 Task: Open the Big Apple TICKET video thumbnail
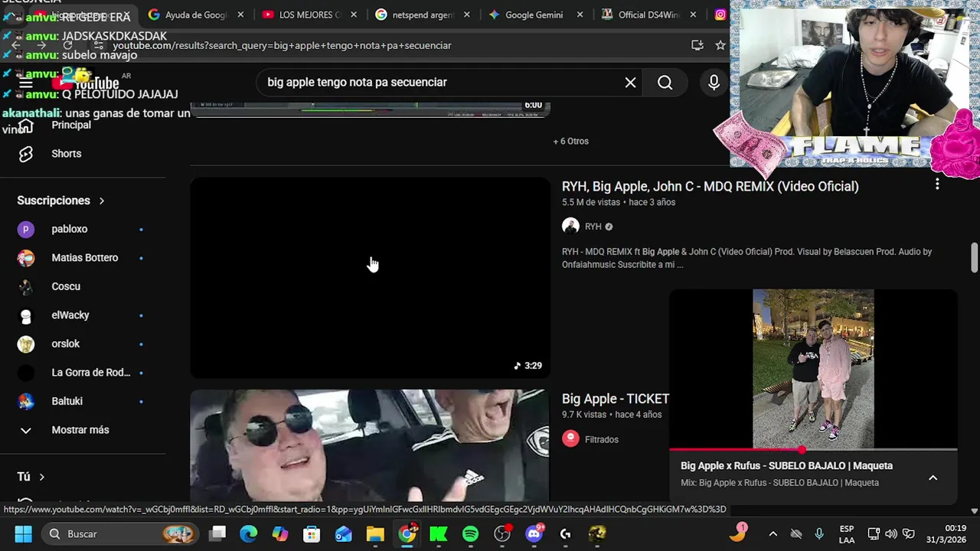tap(370, 445)
